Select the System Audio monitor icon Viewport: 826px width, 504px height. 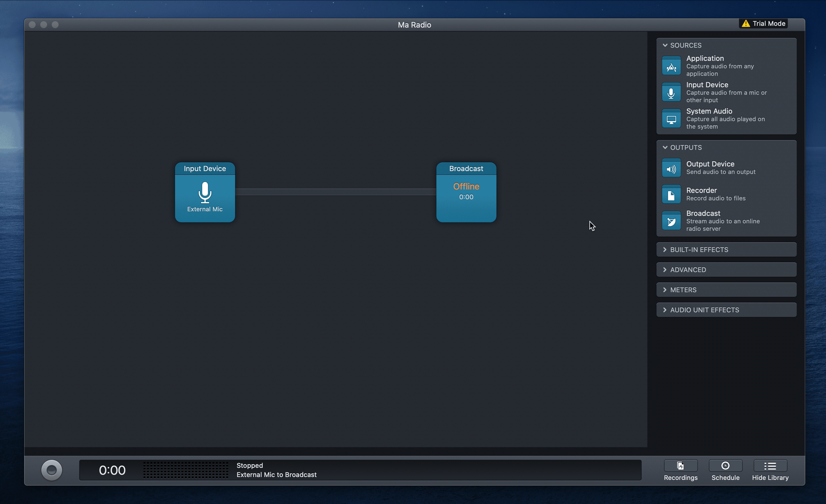[671, 119]
